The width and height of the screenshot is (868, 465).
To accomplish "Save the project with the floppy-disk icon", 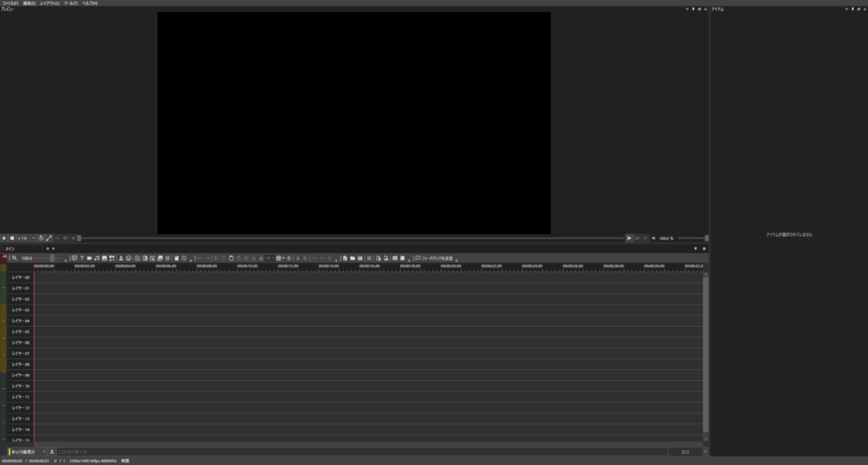I will pos(359,258).
